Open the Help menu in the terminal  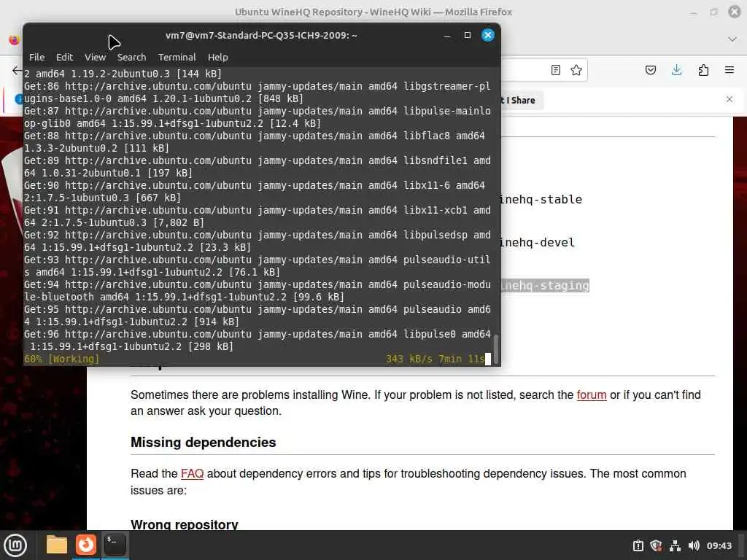(217, 57)
